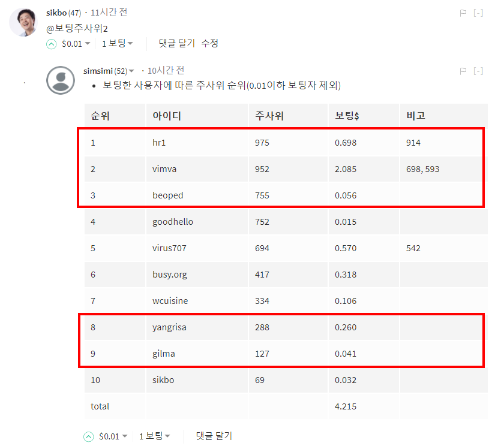Open the simsimi default avatar
504x446 pixels.
pos(61,80)
